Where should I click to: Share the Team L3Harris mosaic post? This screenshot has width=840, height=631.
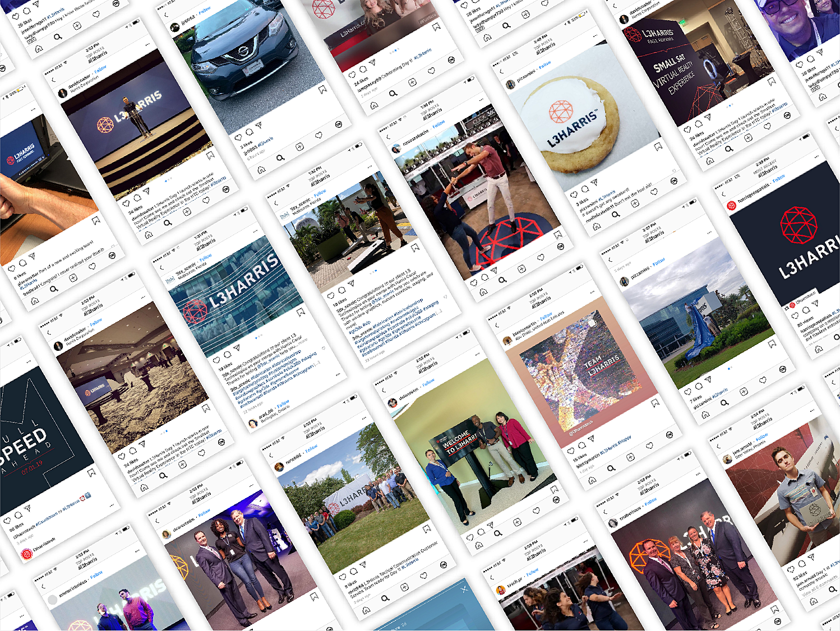point(591,438)
